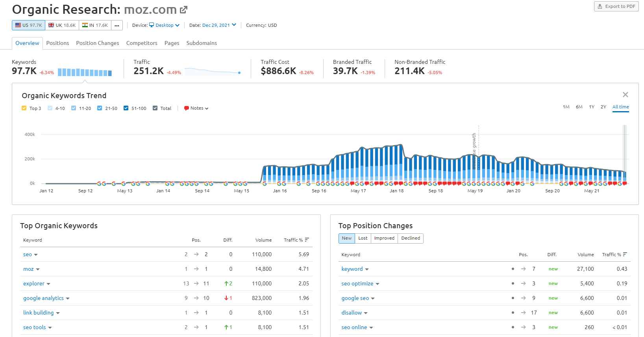The image size is (644, 337).
Task: Toggle the 4-10 positions checkbox
Action: tap(50, 108)
